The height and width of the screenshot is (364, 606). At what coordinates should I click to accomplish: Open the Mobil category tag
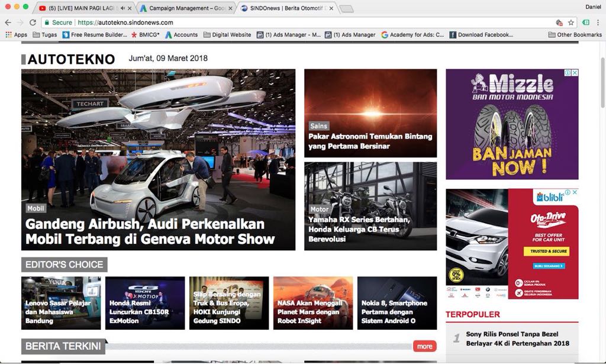pos(36,208)
